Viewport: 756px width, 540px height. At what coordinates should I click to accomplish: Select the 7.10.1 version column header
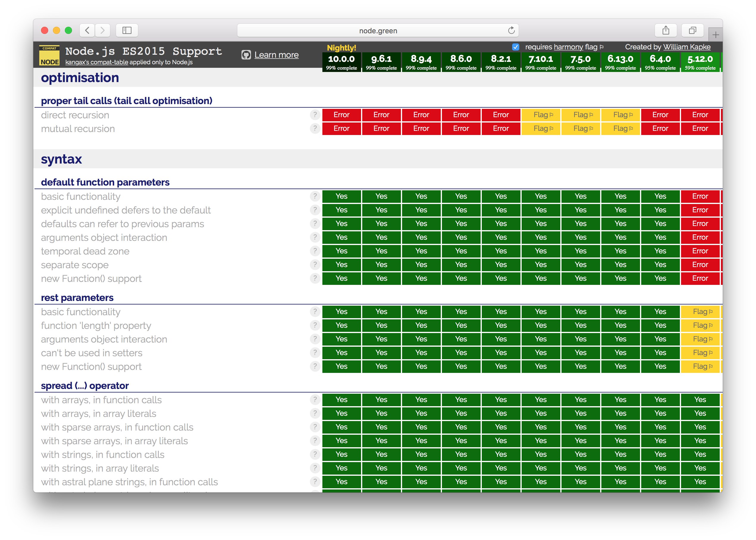(x=540, y=62)
